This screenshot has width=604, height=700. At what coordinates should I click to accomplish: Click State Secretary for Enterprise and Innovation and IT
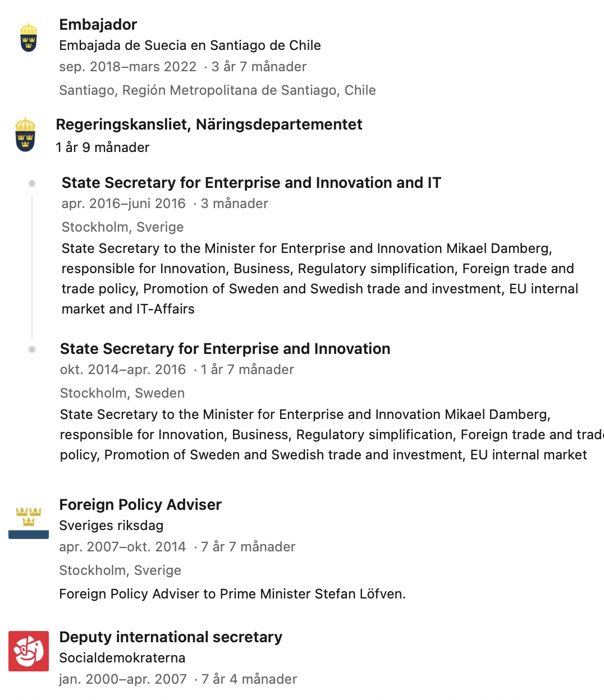coord(251,183)
